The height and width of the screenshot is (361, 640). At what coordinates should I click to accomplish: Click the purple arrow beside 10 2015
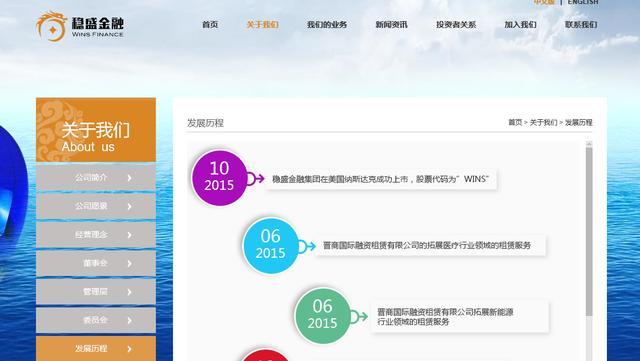256,178
